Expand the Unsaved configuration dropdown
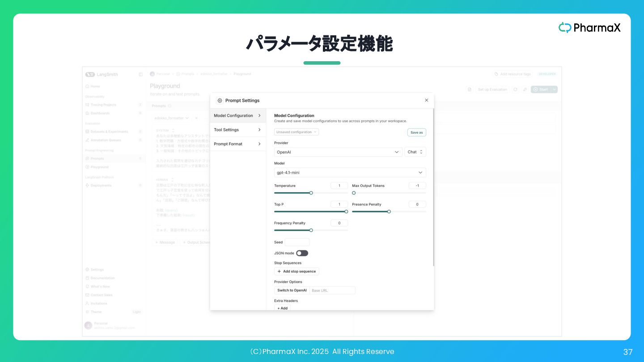The width and height of the screenshot is (644, 362). click(297, 132)
